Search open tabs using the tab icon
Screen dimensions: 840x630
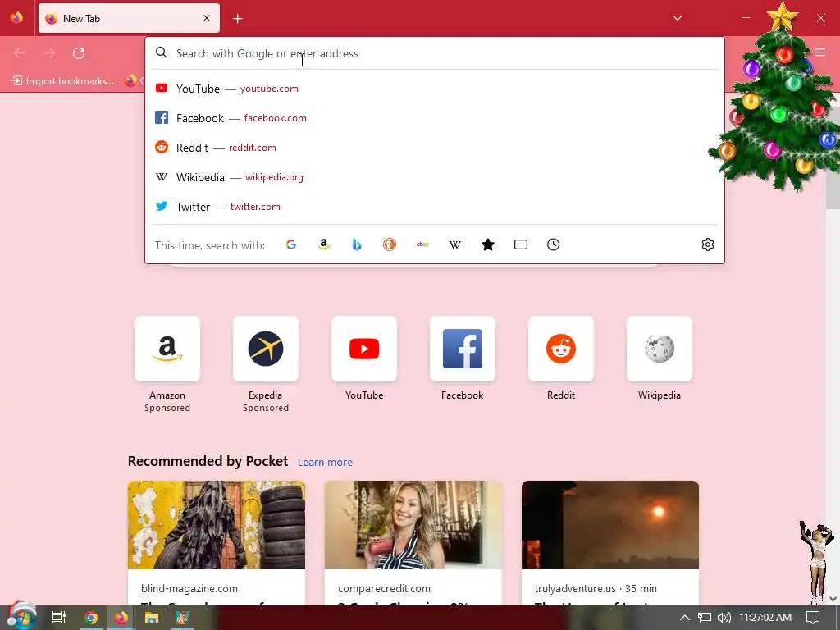(x=521, y=244)
